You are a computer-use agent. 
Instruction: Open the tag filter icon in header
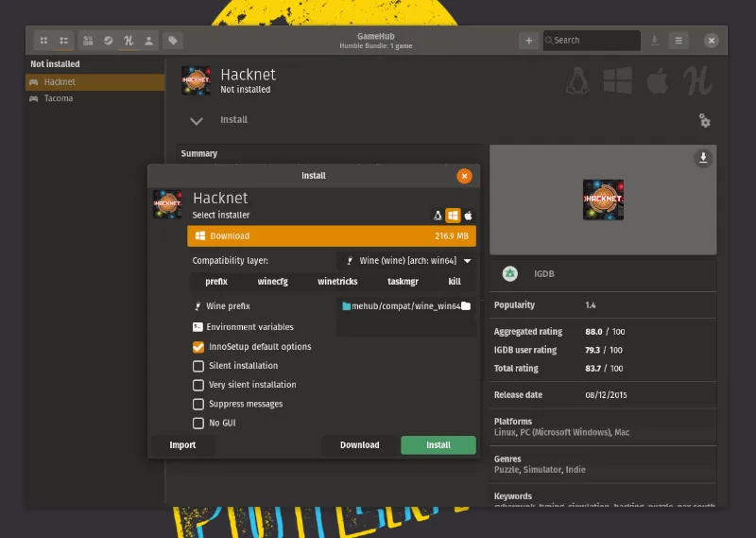coord(173,41)
